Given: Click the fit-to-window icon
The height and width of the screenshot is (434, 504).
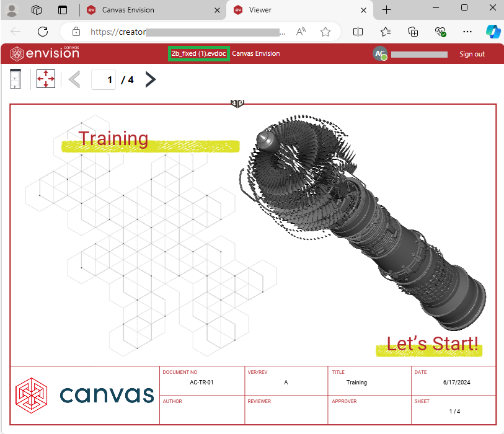Looking at the screenshot, I should pyautogui.click(x=45, y=79).
